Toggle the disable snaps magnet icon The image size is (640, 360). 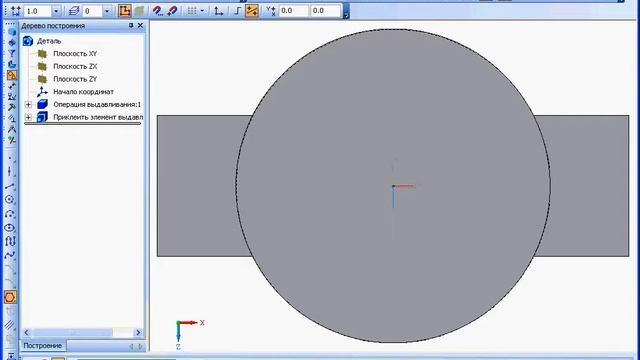[x=172, y=11]
